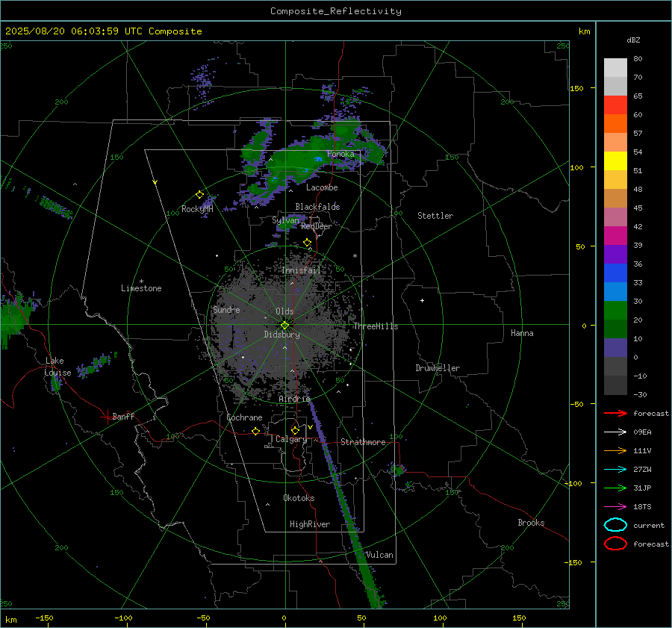Click the yellow radar site diamond at Olds

284,326
